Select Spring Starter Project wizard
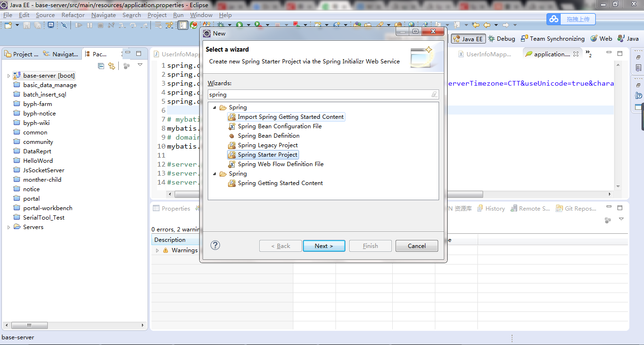The image size is (644, 345). (x=263, y=155)
